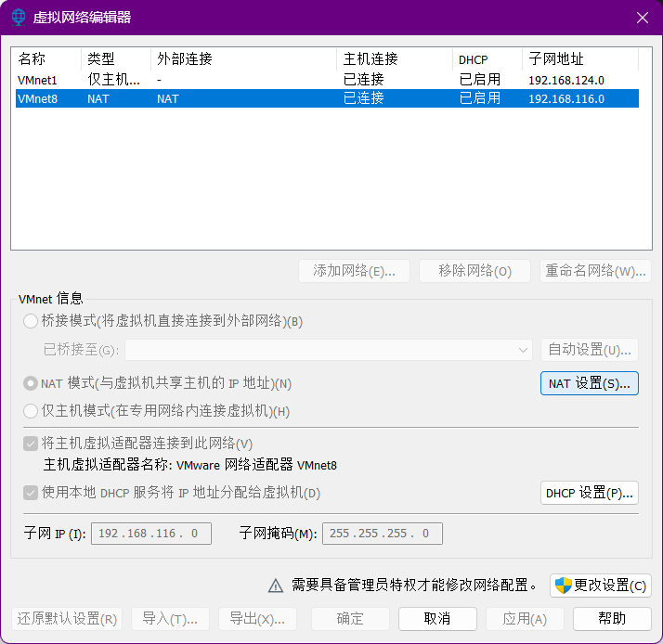Click 移除网络(O) button
Viewport: 663px width, 644px height.
[x=474, y=271]
